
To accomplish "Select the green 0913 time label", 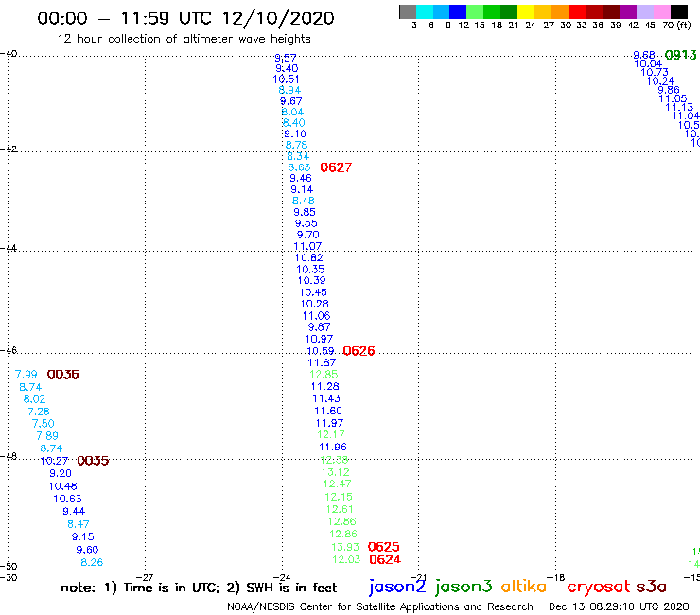I will (x=680, y=55).
